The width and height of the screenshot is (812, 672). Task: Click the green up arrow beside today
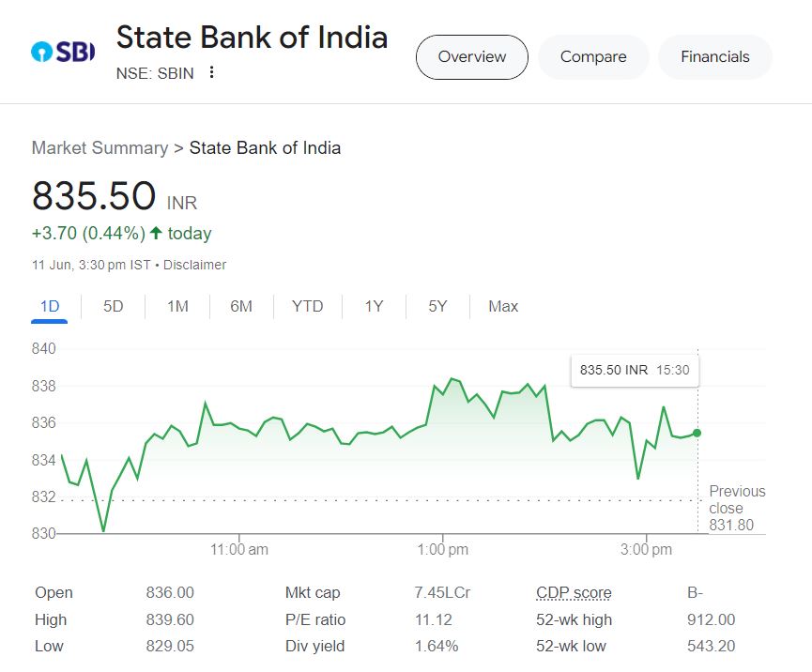pyautogui.click(x=156, y=233)
